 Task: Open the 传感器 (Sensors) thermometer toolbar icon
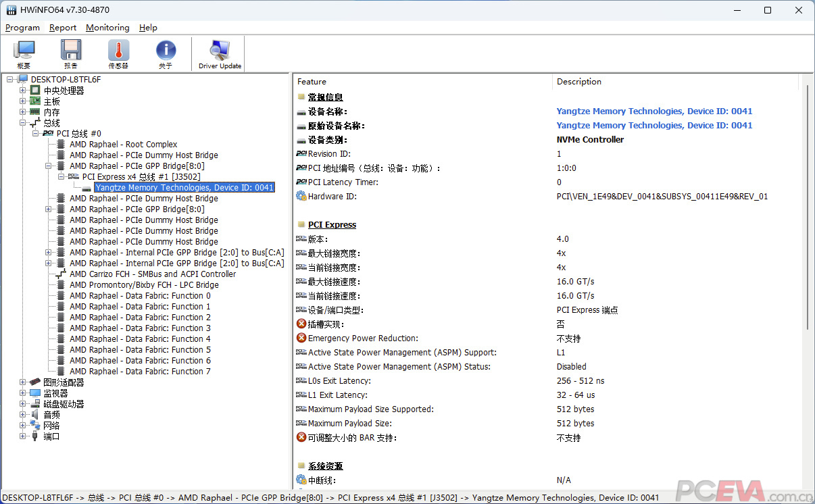coord(117,53)
